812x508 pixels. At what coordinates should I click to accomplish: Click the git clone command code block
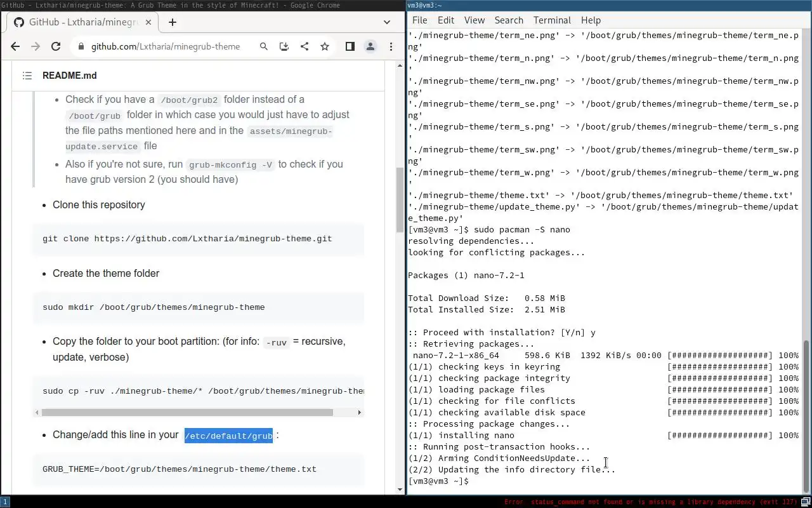(198, 239)
